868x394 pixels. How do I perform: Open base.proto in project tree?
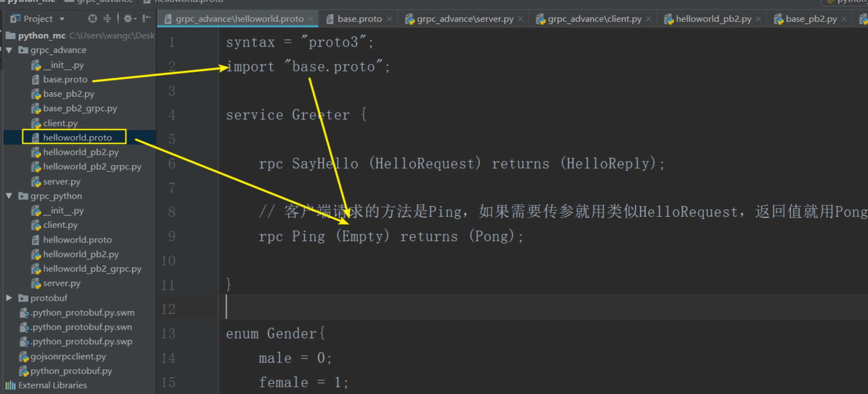(x=65, y=79)
